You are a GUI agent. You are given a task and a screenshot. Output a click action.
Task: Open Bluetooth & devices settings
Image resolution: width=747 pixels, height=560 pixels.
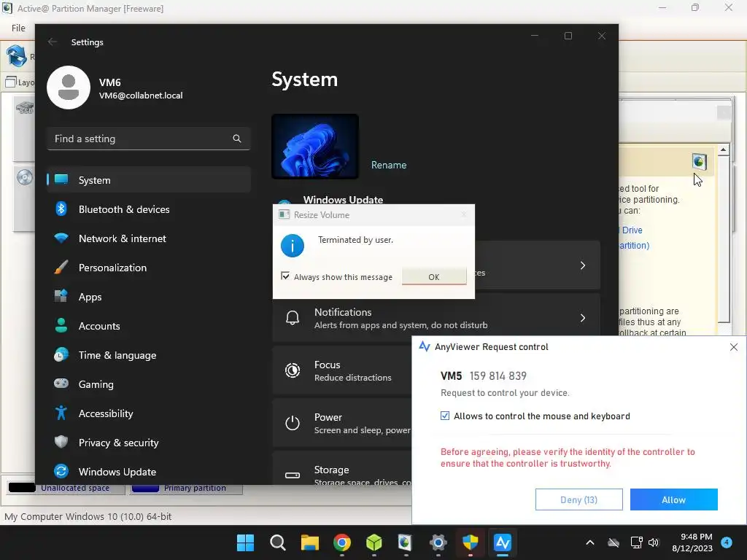(x=149, y=209)
